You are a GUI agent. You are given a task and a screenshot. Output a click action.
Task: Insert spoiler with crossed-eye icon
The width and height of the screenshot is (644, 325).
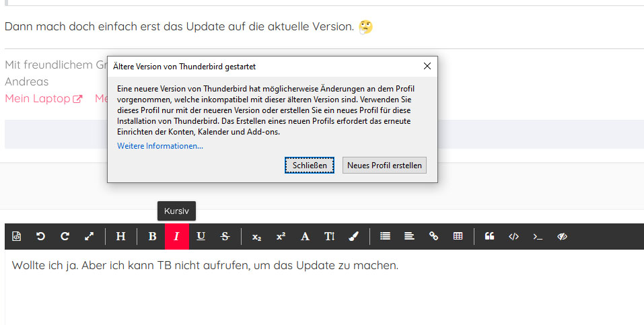563,236
